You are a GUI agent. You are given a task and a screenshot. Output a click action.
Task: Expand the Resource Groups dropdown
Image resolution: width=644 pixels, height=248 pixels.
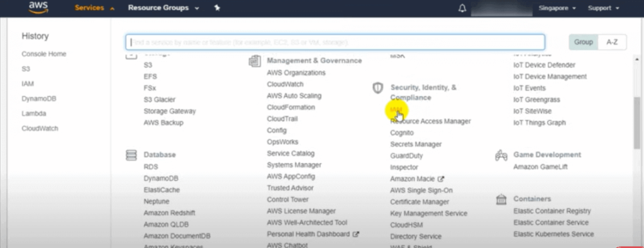tap(164, 8)
